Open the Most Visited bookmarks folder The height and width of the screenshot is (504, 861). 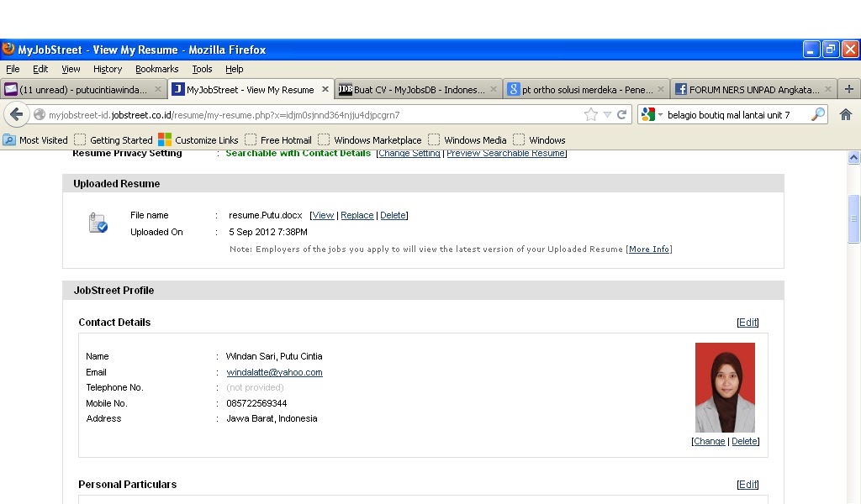click(x=35, y=139)
